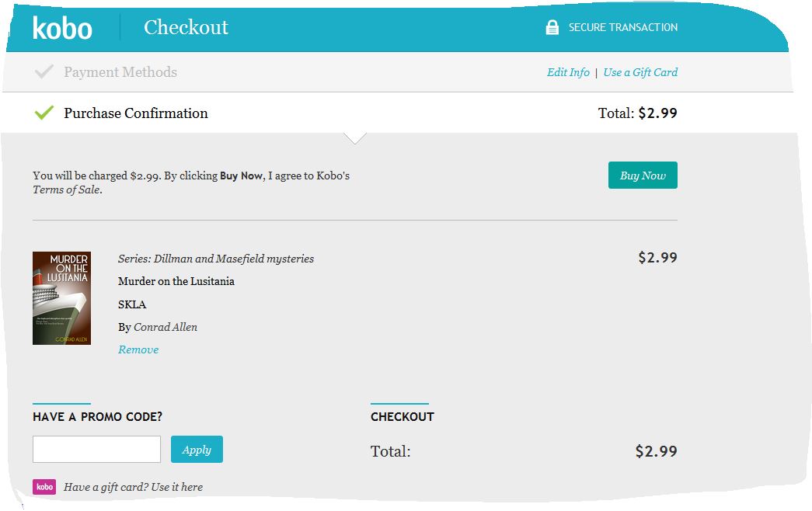
Task: Open the Edit Info link
Action: click(x=568, y=72)
